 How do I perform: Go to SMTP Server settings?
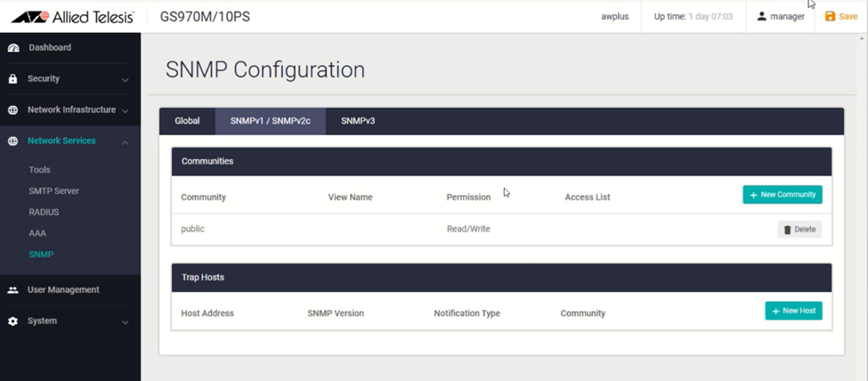pos(53,191)
